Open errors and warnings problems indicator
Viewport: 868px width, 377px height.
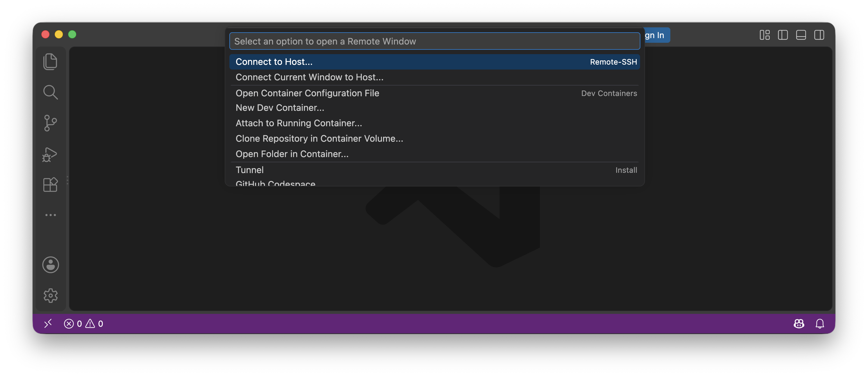tap(84, 324)
